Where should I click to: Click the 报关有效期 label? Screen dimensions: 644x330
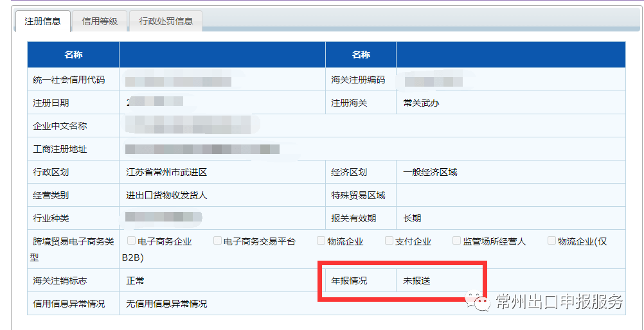pos(353,218)
